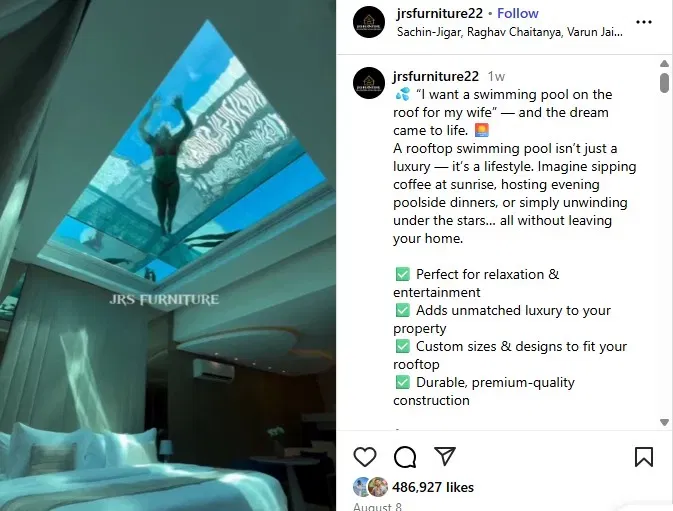The height and width of the screenshot is (511, 673).
Task: Click the caption scrollbar thumb
Action: click(664, 83)
